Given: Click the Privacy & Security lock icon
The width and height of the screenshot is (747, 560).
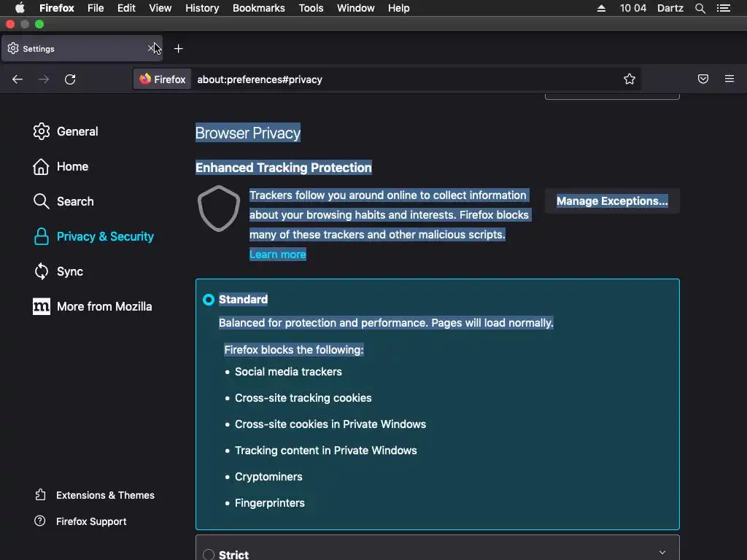Looking at the screenshot, I should [42, 236].
